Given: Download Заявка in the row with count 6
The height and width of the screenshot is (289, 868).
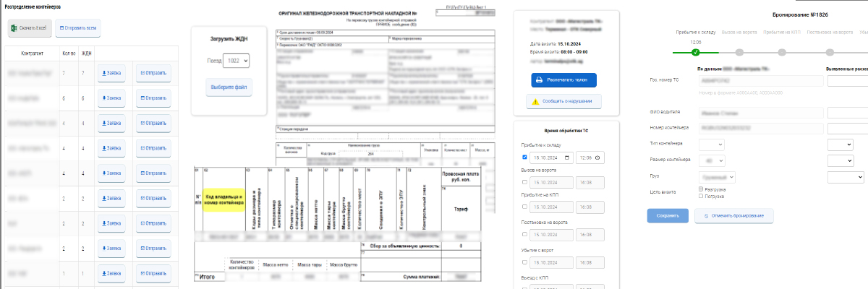Looking at the screenshot, I should (111, 98).
